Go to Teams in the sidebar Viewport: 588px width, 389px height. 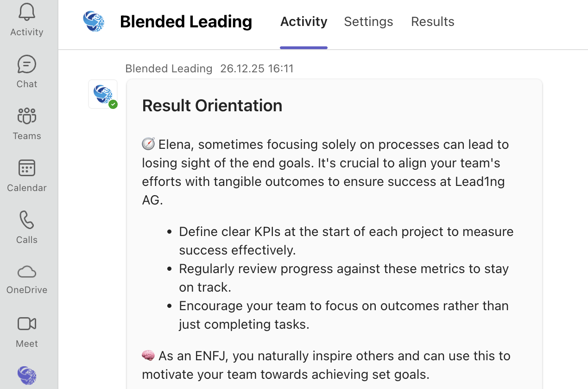click(x=27, y=123)
